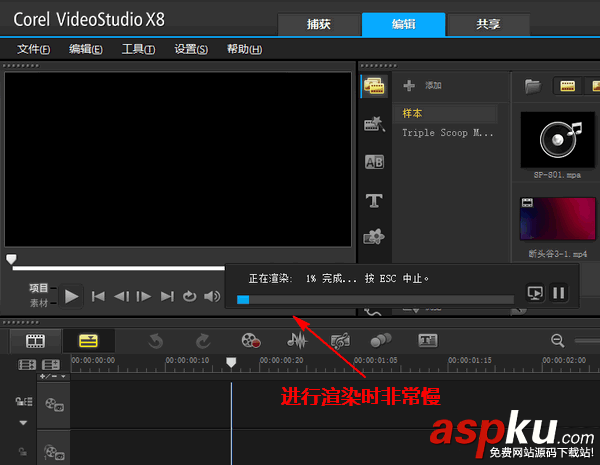
Task: Jump to end button
Action: tap(167, 297)
